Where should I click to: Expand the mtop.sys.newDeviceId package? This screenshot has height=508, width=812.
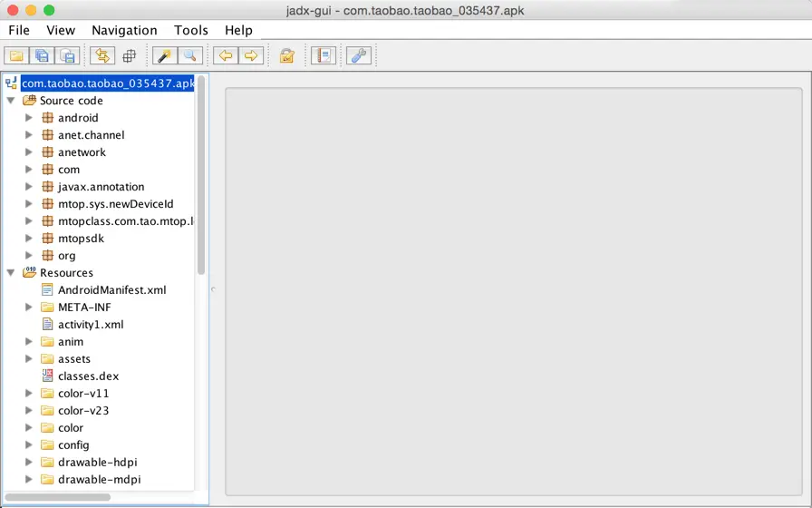point(29,204)
